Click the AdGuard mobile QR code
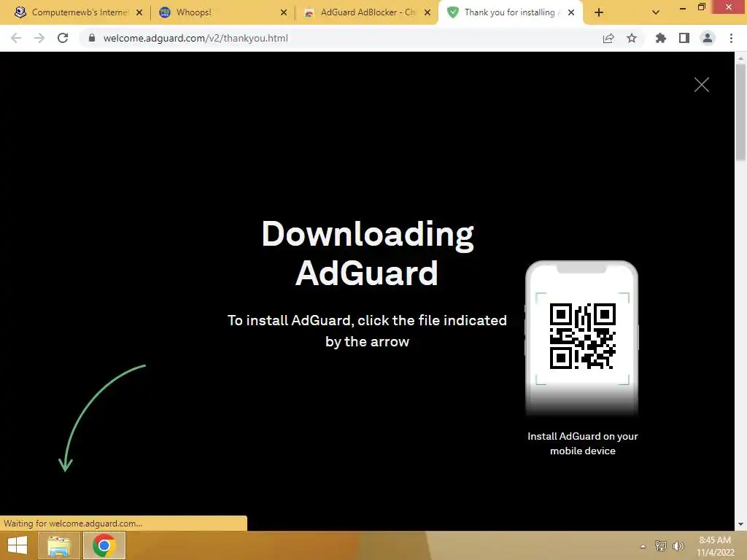 point(583,336)
